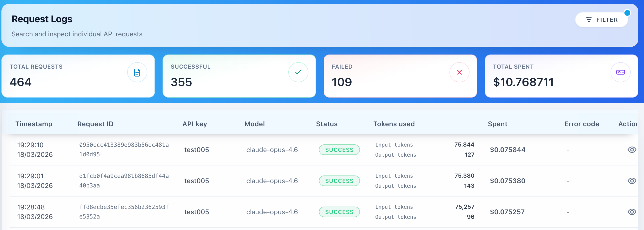Image resolution: width=644 pixels, height=230 pixels.
Task: Click the Spent column header
Action: pos(497,124)
